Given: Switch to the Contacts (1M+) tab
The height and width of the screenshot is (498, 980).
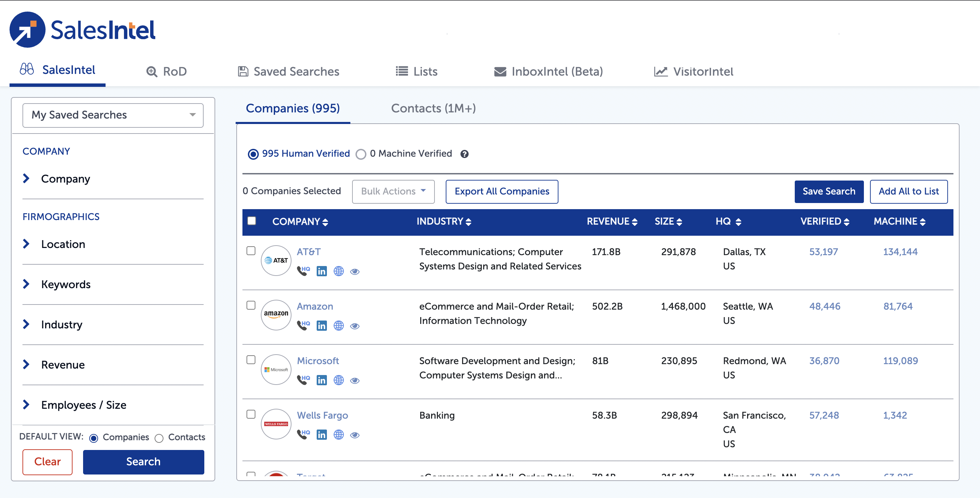Looking at the screenshot, I should [x=433, y=108].
